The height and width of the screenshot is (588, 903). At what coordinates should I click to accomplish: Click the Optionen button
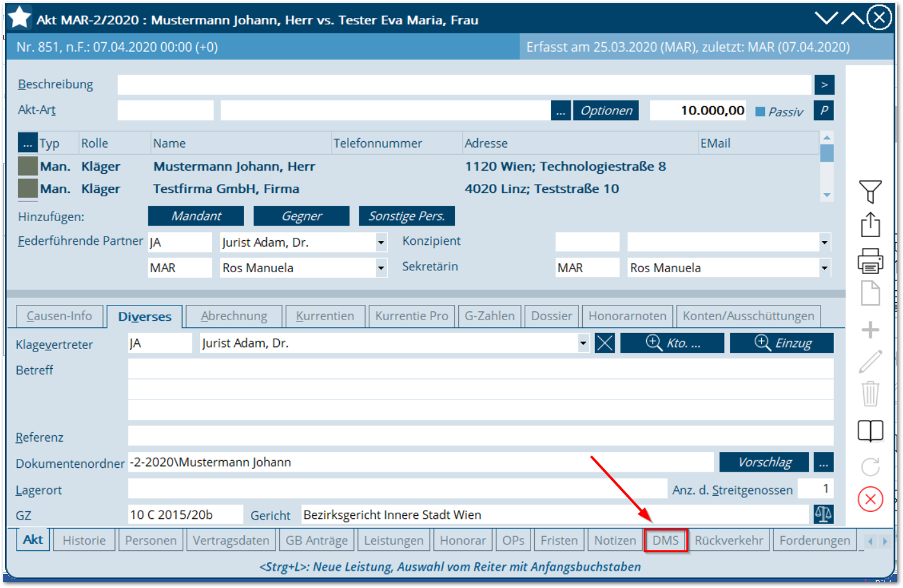click(x=606, y=110)
